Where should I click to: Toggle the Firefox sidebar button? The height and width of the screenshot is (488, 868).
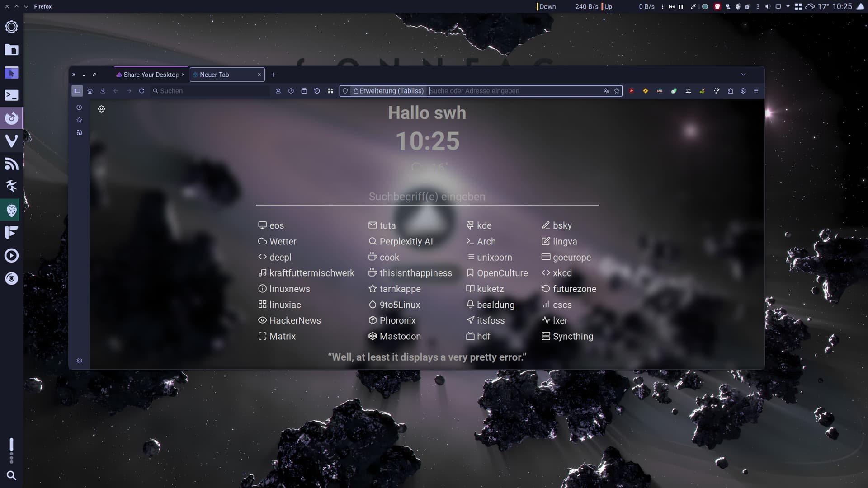77,91
